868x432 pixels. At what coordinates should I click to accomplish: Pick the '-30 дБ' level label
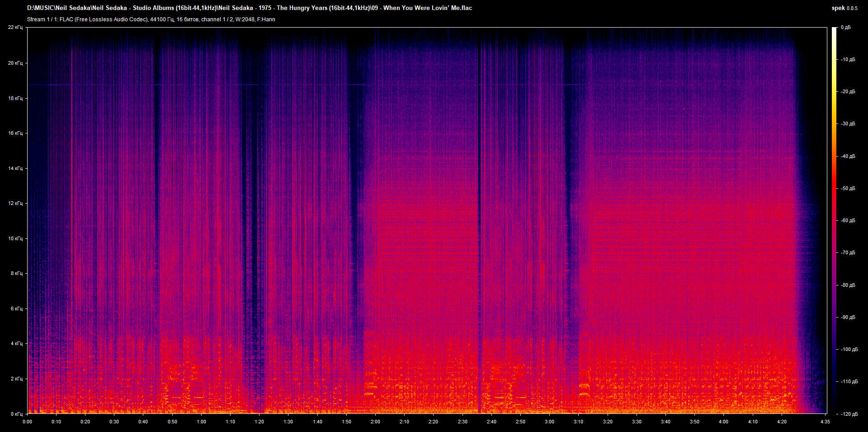[848, 124]
